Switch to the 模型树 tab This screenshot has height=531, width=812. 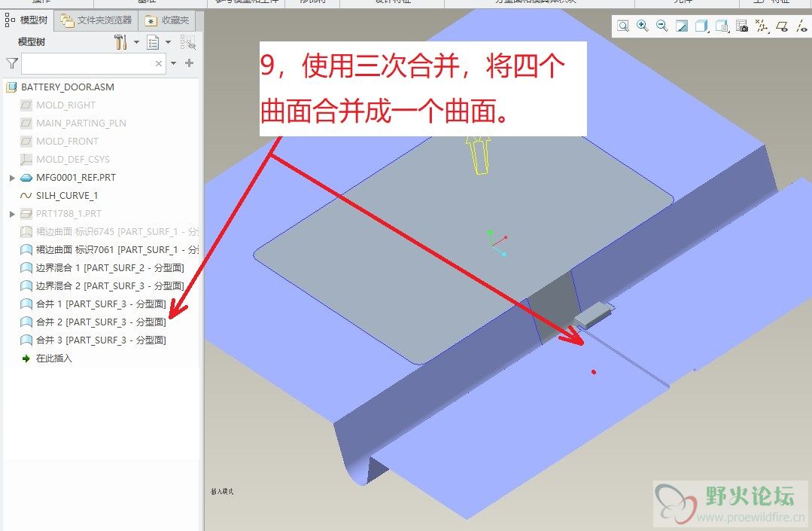pos(26,20)
